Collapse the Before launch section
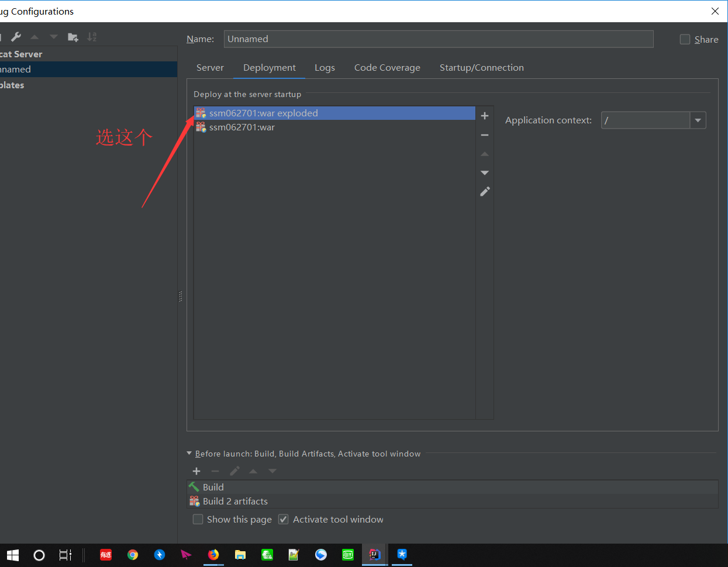 click(x=189, y=453)
